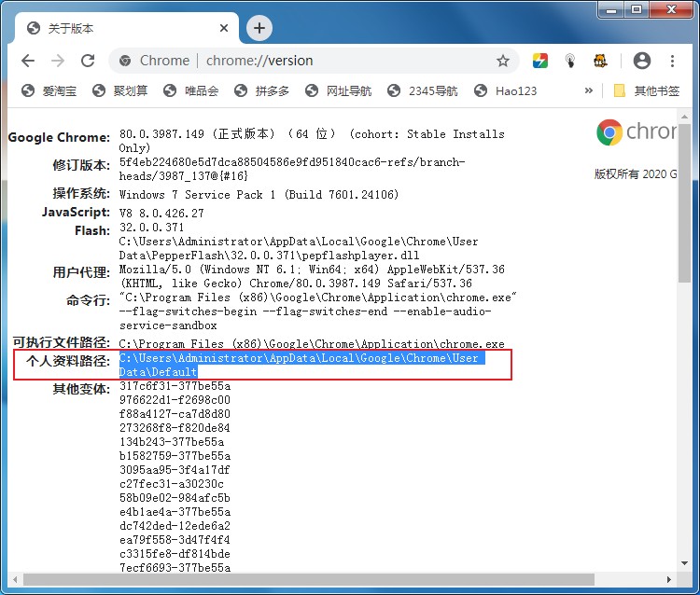
Task: Minimize the Chrome window
Action: 611,10
